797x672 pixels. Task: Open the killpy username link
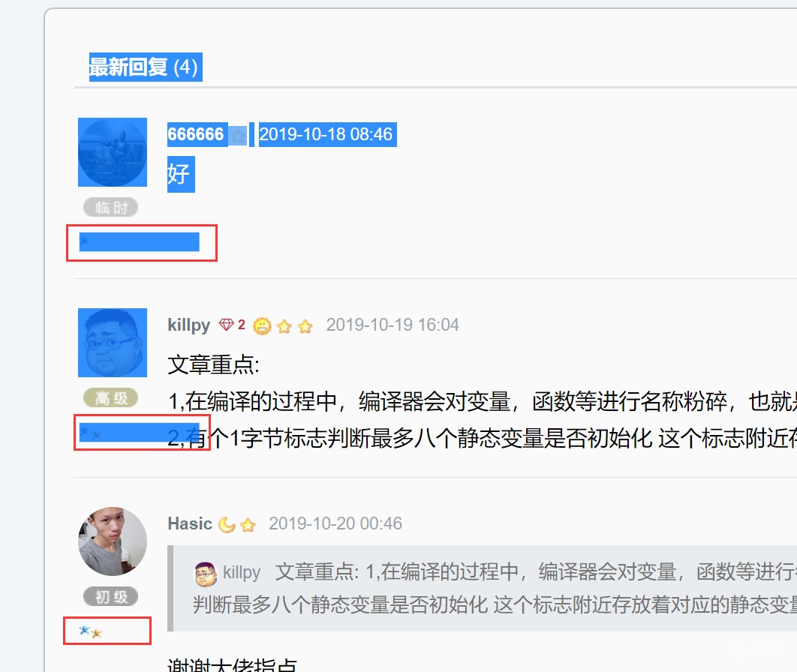point(188,325)
